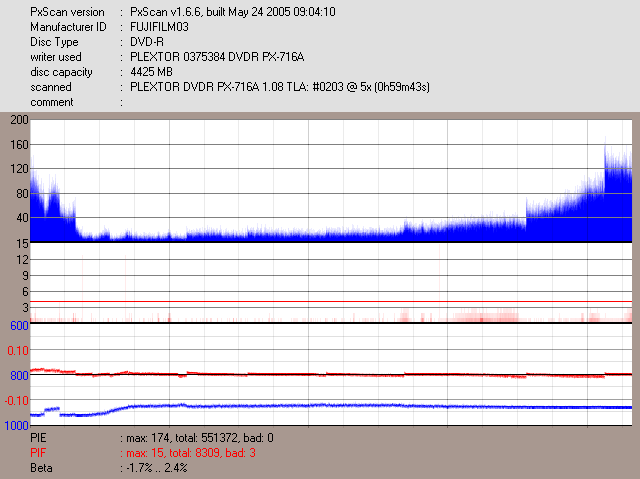Click the 15 label on PIF axis
Viewport: 640px width, 479px height.
pos(22,244)
